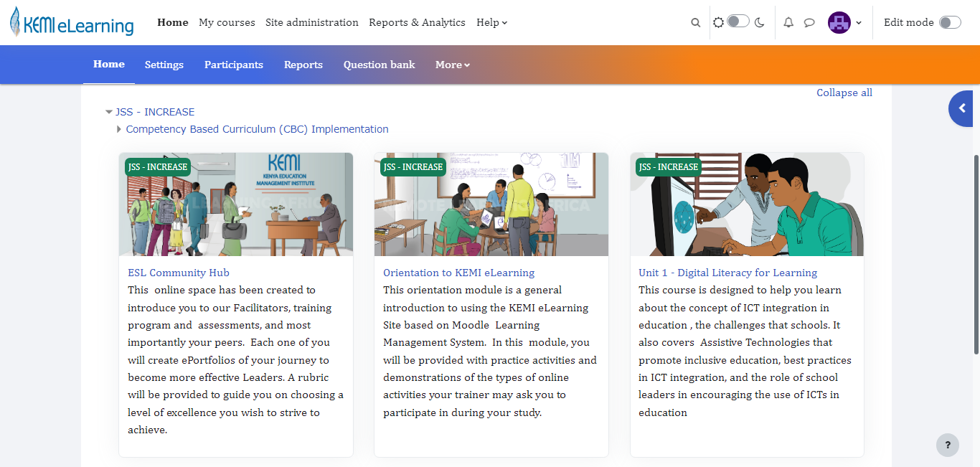Open ESL Community Hub course

click(179, 273)
